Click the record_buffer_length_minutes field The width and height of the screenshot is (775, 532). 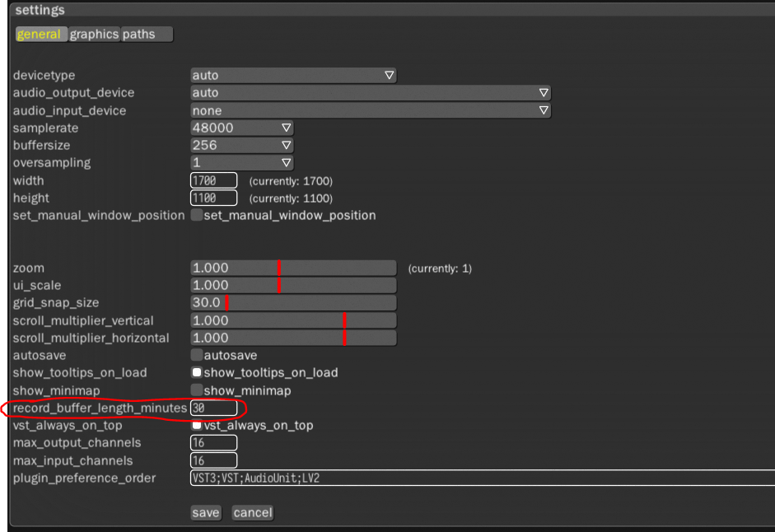[214, 408]
